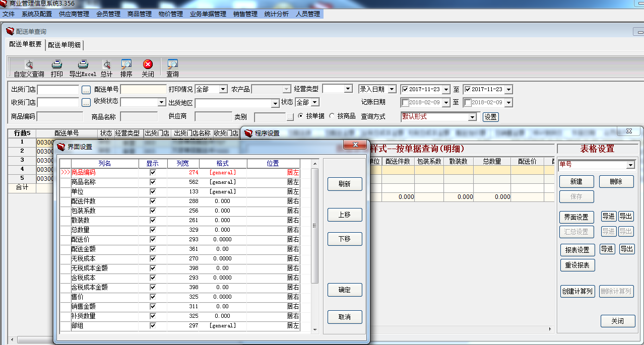Viewport: 644px width, 345px height.
Task: Open the 供应商管理 menu
Action: [x=74, y=14]
